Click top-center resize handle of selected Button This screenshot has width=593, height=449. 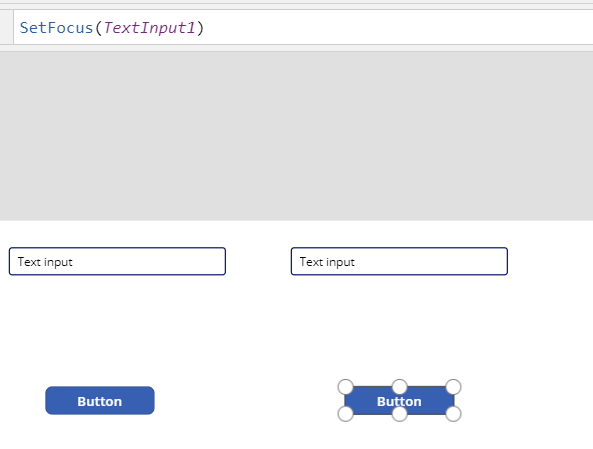coord(399,387)
